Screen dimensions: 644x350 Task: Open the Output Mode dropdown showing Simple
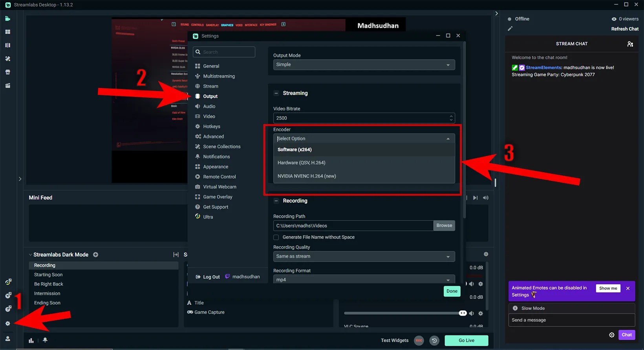(x=364, y=65)
